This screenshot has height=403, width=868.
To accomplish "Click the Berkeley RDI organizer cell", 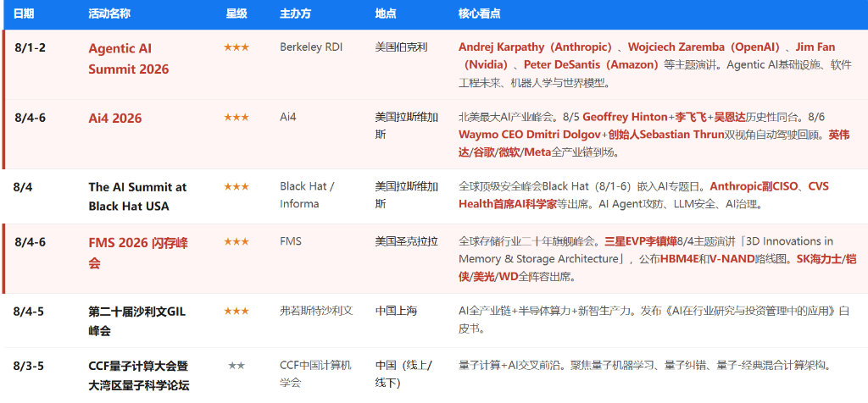I will (311, 47).
